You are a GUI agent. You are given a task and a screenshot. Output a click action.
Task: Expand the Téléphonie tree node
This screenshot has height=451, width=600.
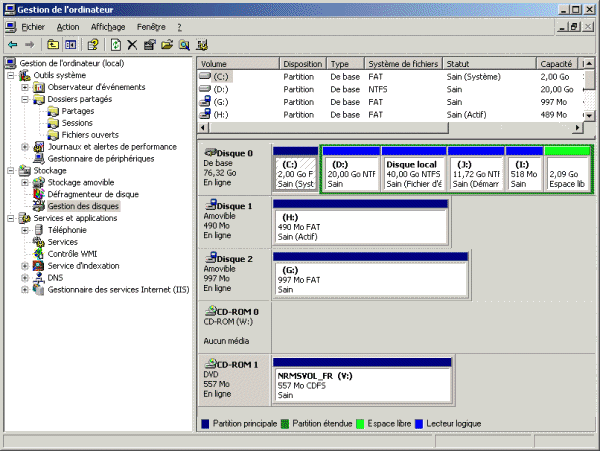click(x=25, y=230)
